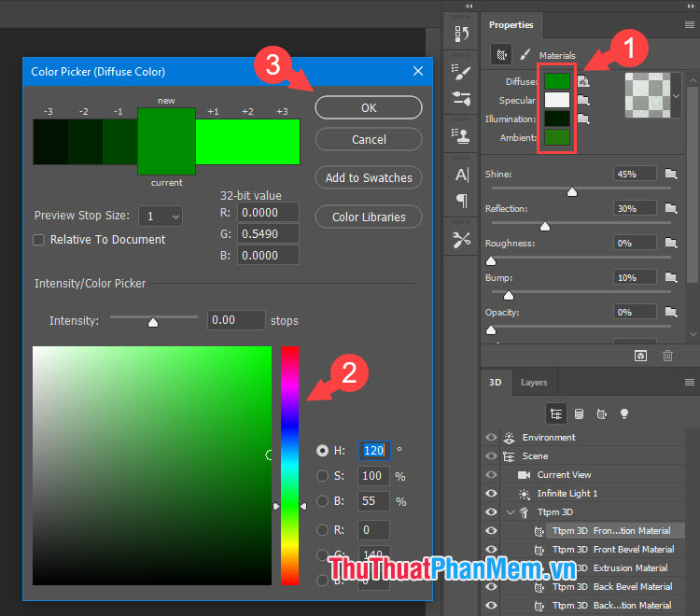Click the Intensity slider handle
The image size is (700, 616).
coord(153,322)
